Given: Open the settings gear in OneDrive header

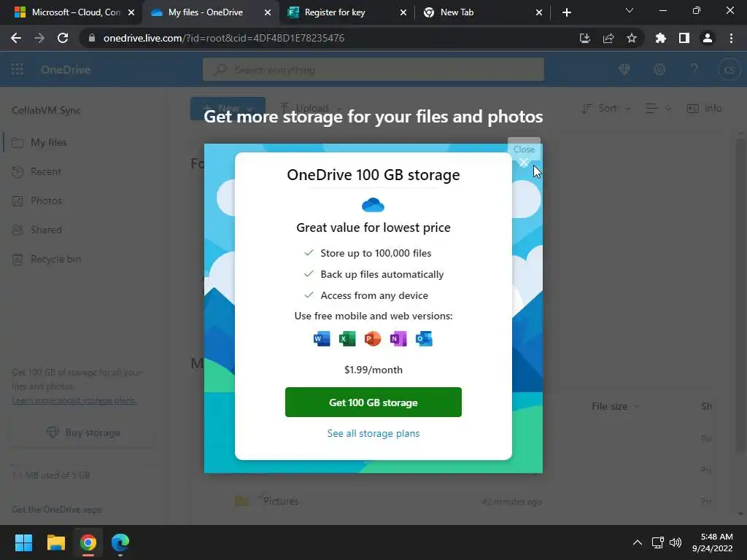Looking at the screenshot, I should [659, 69].
